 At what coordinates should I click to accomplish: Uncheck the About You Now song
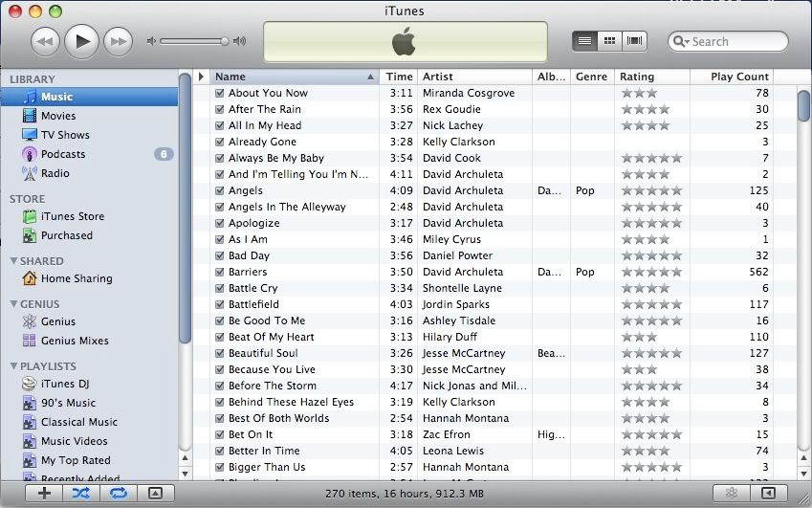pos(220,93)
